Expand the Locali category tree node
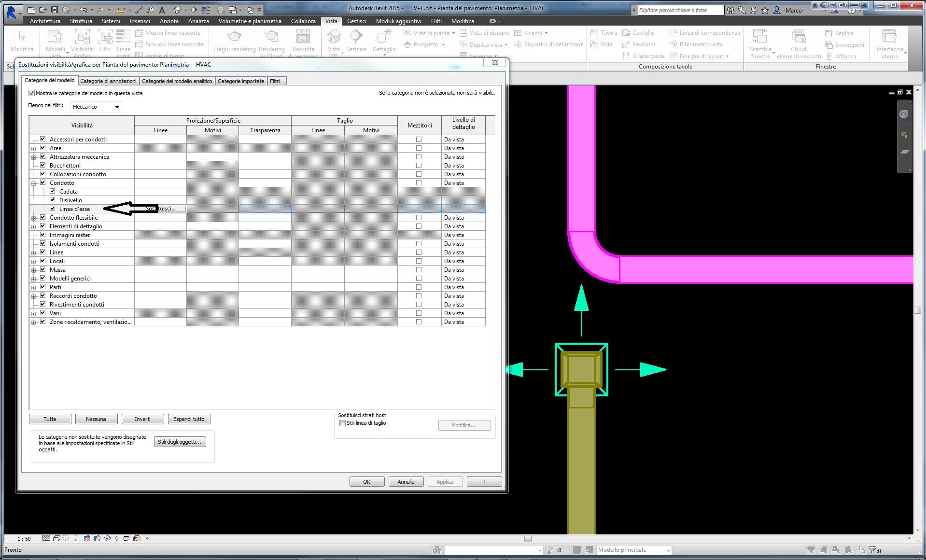 [34, 262]
